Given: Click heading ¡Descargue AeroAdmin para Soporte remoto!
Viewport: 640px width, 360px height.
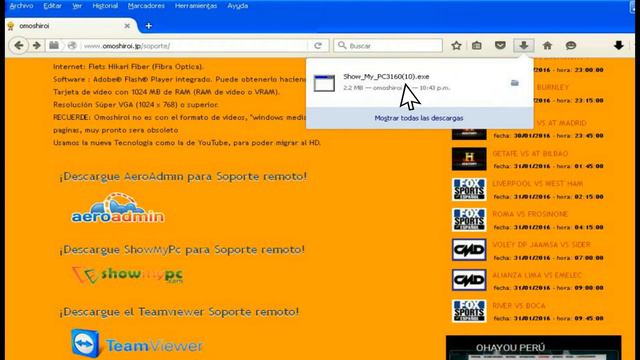Looking at the screenshot, I should (183, 177).
